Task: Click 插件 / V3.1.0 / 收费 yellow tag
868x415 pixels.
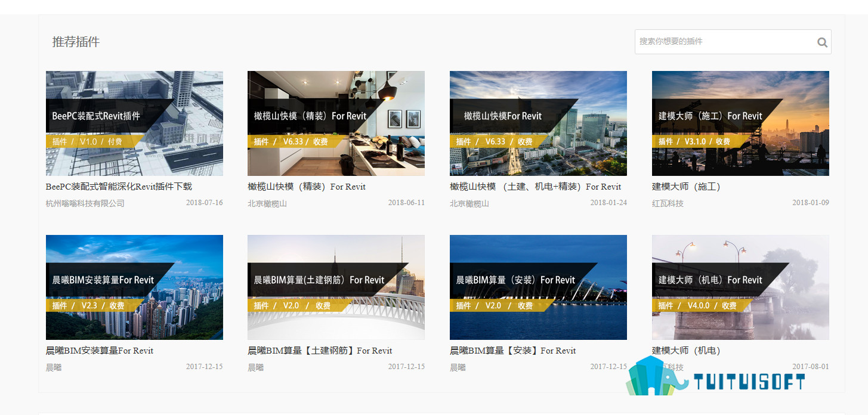Action: [701, 141]
